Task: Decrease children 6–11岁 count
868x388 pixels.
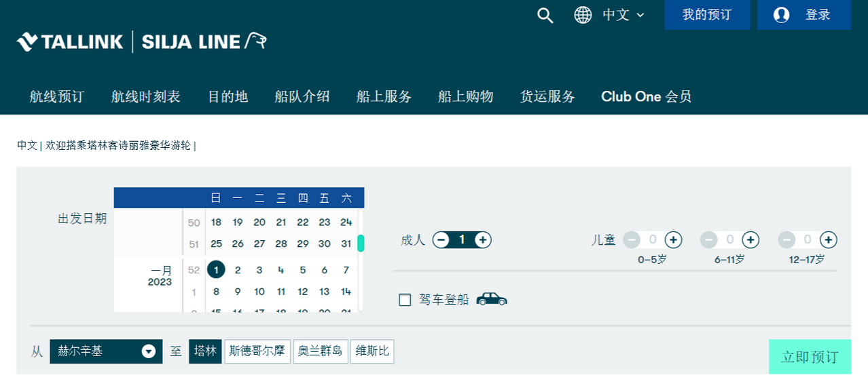Action: (x=709, y=239)
